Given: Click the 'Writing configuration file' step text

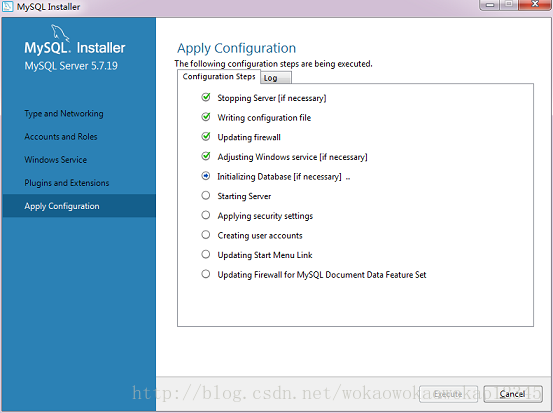Looking at the screenshot, I should pyautogui.click(x=264, y=118).
